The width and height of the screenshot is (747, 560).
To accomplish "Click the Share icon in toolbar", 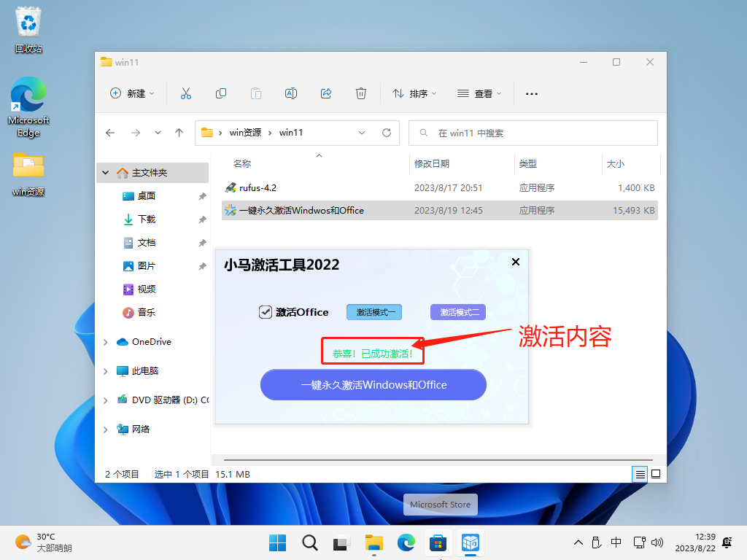I will pyautogui.click(x=326, y=93).
